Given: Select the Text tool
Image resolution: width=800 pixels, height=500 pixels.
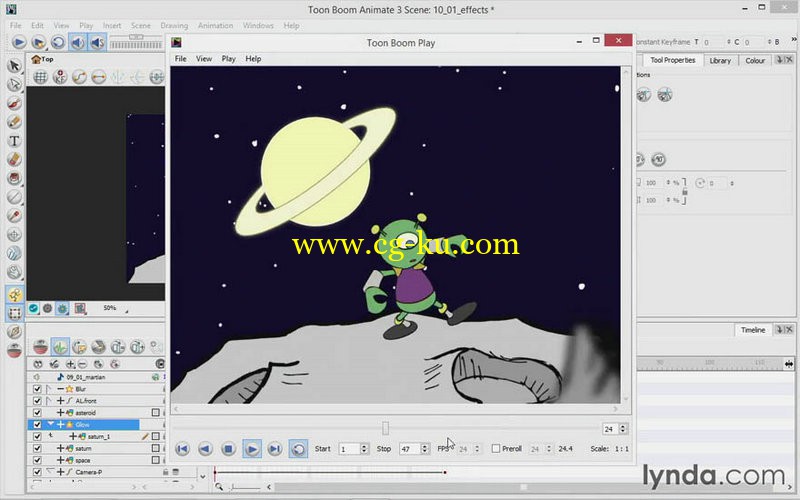Looking at the screenshot, I should (x=14, y=141).
